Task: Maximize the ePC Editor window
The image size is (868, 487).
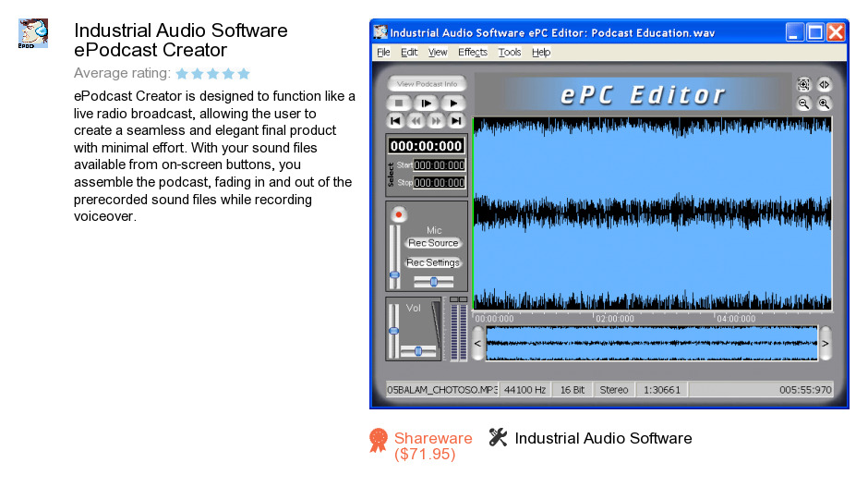Action: [x=815, y=32]
